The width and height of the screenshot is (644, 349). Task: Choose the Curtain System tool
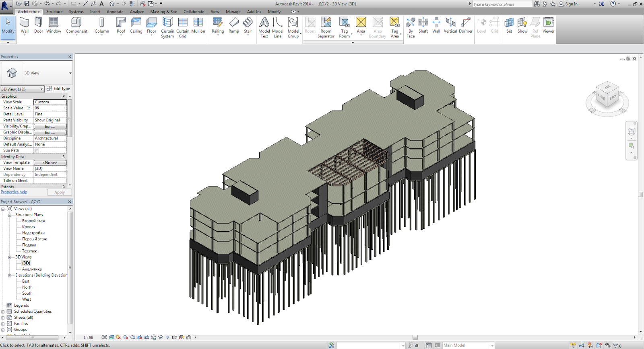point(167,28)
